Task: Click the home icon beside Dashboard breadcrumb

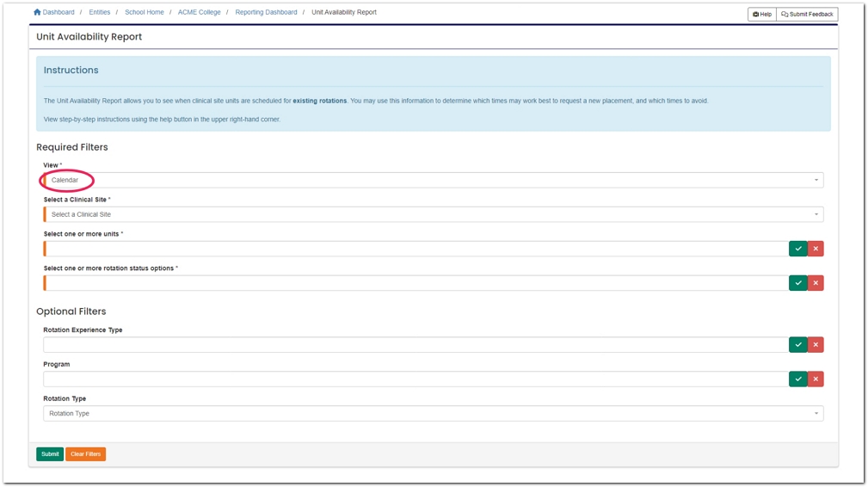Action: [37, 12]
